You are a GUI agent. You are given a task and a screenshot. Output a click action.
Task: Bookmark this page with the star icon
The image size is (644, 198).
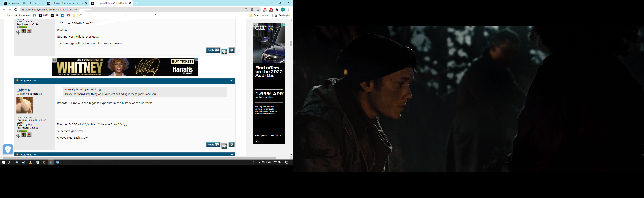[258, 10]
